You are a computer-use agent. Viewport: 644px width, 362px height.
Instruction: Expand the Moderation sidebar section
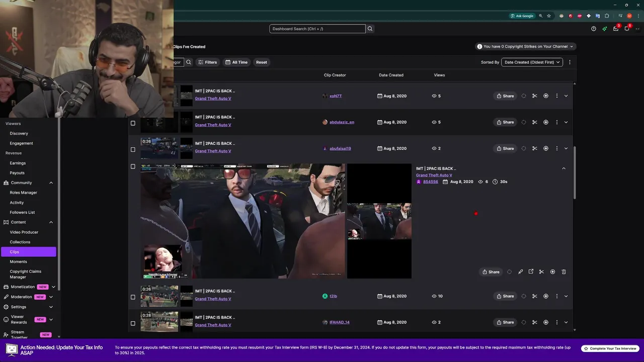pyautogui.click(x=51, y=297)
